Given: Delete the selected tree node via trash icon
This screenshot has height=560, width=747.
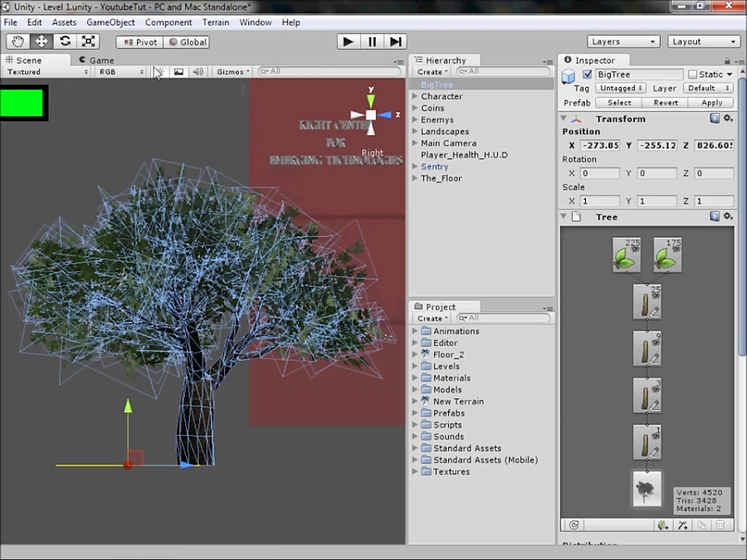Looking at the screenshot, I should 720,524.
